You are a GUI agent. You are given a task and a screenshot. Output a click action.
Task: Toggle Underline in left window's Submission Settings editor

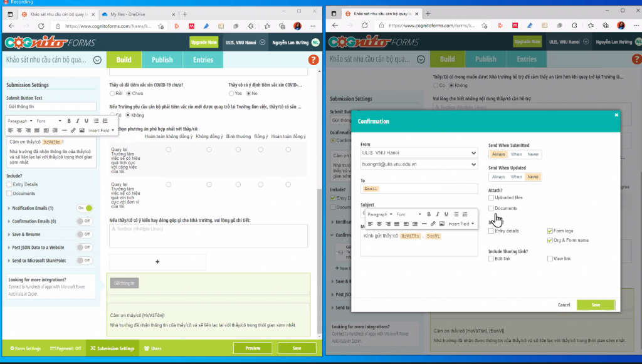pyautogui.click(x=87, y=121)
